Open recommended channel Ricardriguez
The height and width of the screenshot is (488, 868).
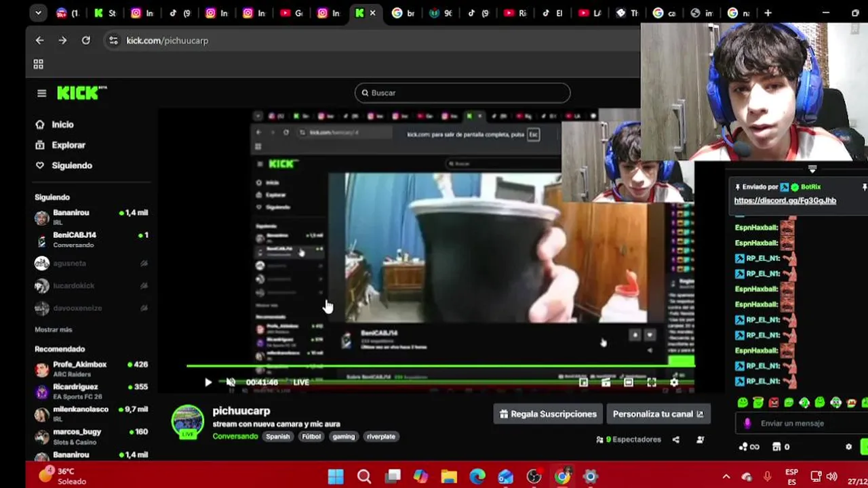92,391
